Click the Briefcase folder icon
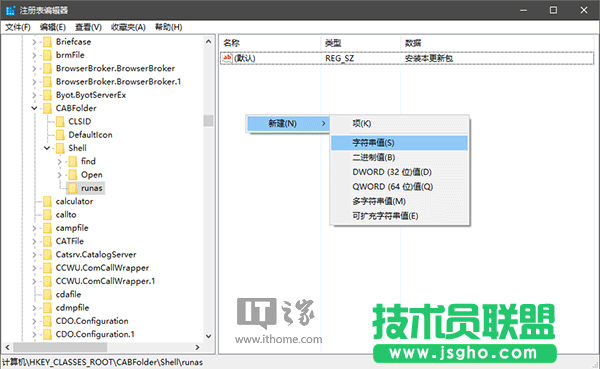This screenshot has width=600, height=369. (47, 42)
